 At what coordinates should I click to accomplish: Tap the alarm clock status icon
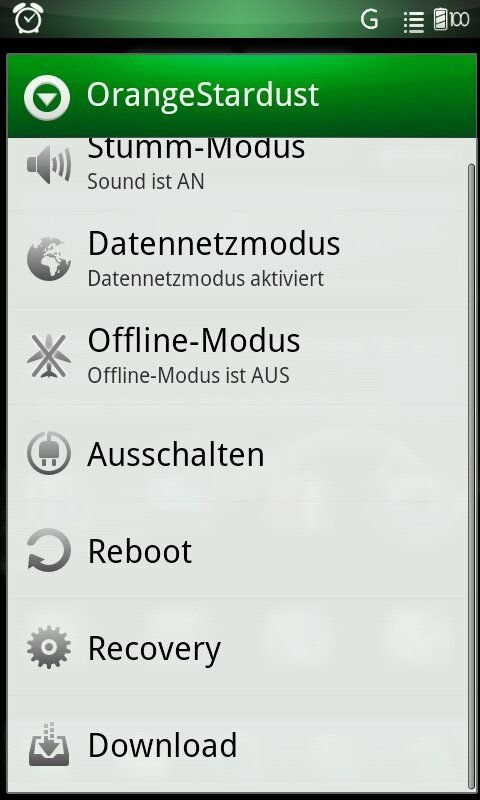tap(28, 18)
